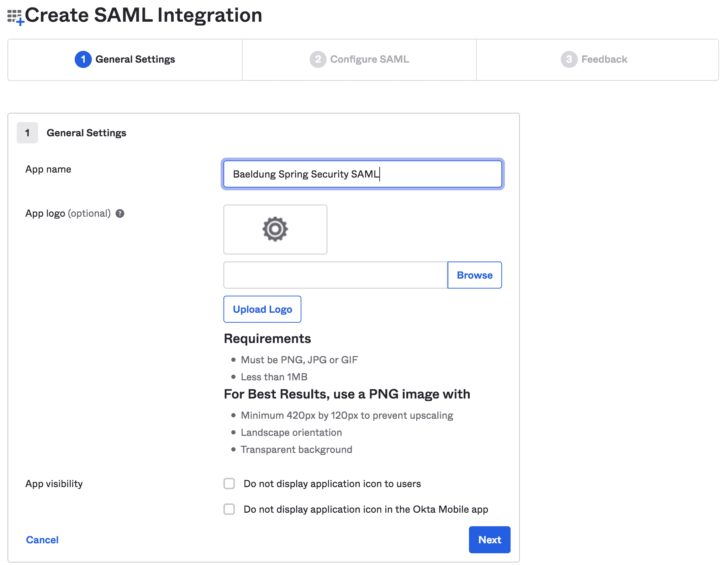Click the step 1 blue circle

[83, 59]
